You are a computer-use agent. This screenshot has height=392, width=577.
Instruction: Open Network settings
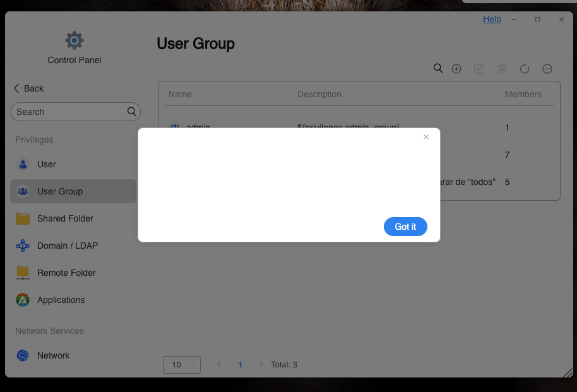point(73,355)
